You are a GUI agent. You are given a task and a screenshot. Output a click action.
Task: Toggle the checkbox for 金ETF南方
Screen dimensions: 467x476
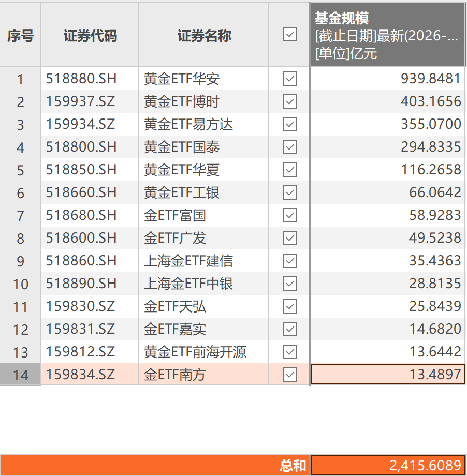coord(289,375)
